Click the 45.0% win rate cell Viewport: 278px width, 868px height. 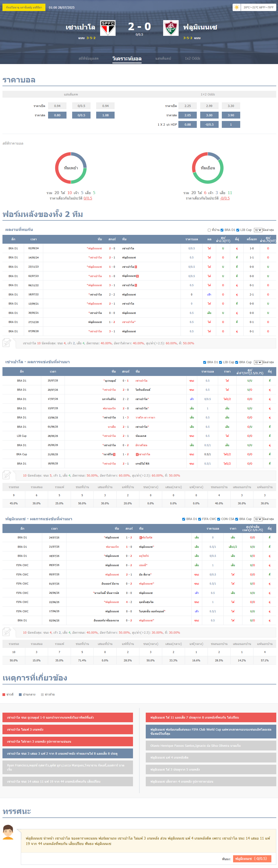point(13,503)
